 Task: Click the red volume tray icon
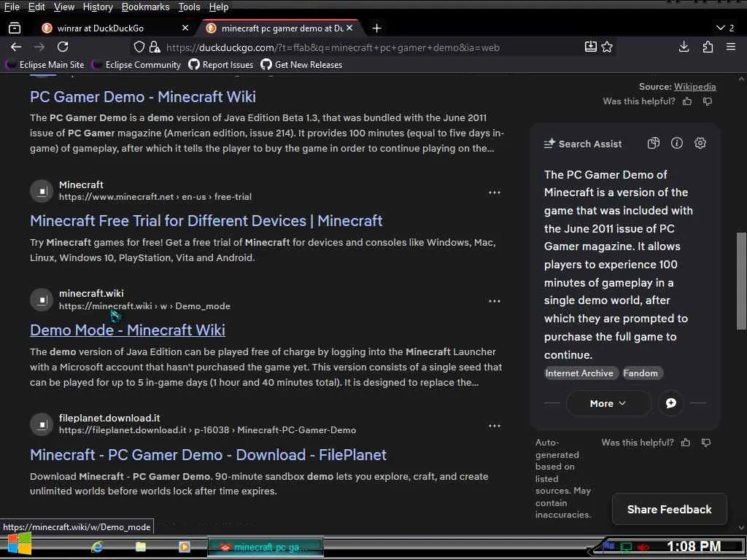point(643,547)
